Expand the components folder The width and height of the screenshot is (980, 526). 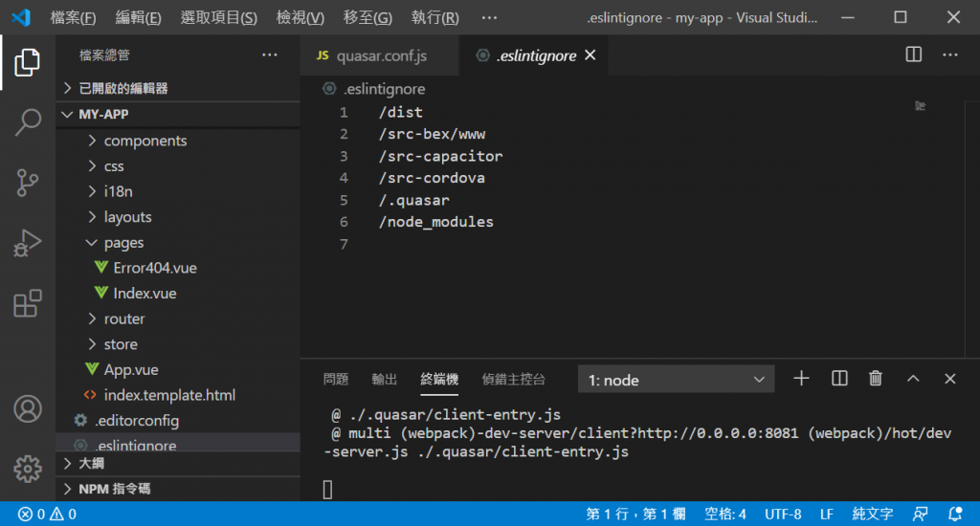coord(178,141)
